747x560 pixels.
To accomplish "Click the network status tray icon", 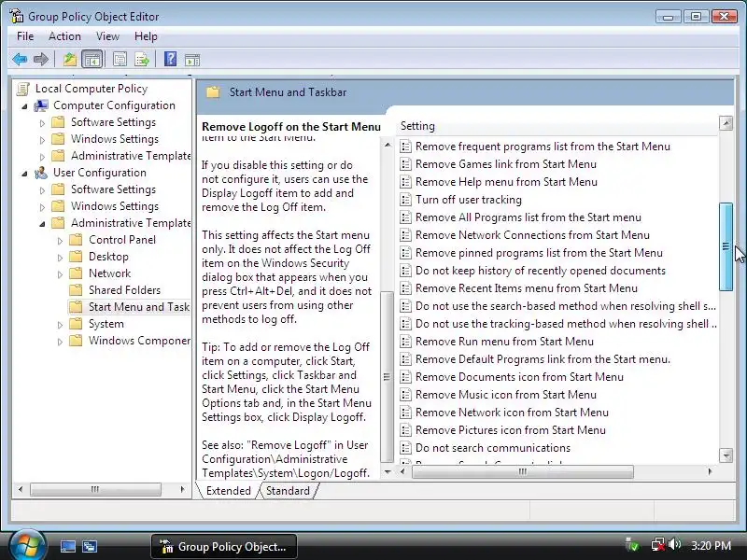I will coord(658,544).
